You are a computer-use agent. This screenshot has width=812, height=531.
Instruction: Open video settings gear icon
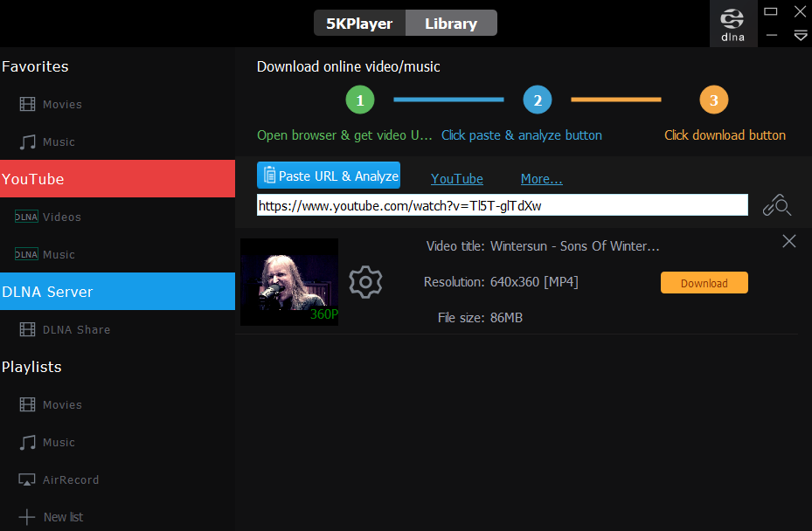coord(365,282)
